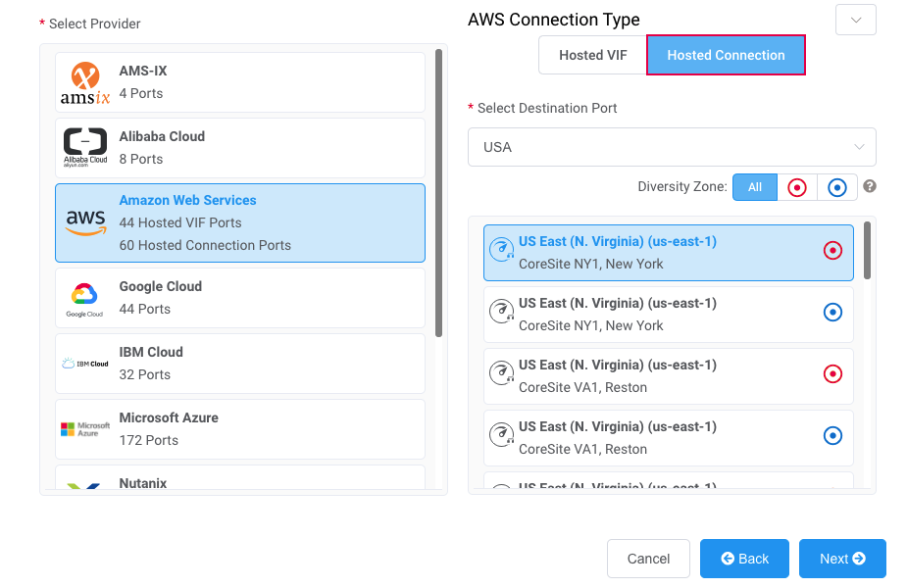This screenshot has width=907, height=588.
Task: Choose Alibaba Cloud 8 Ports provider
Action: tap(240, 148)
